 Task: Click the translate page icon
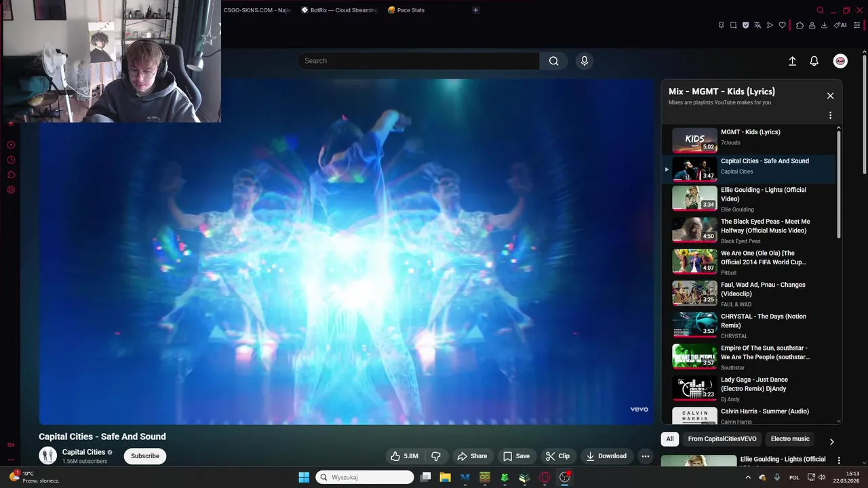point(757,25)
